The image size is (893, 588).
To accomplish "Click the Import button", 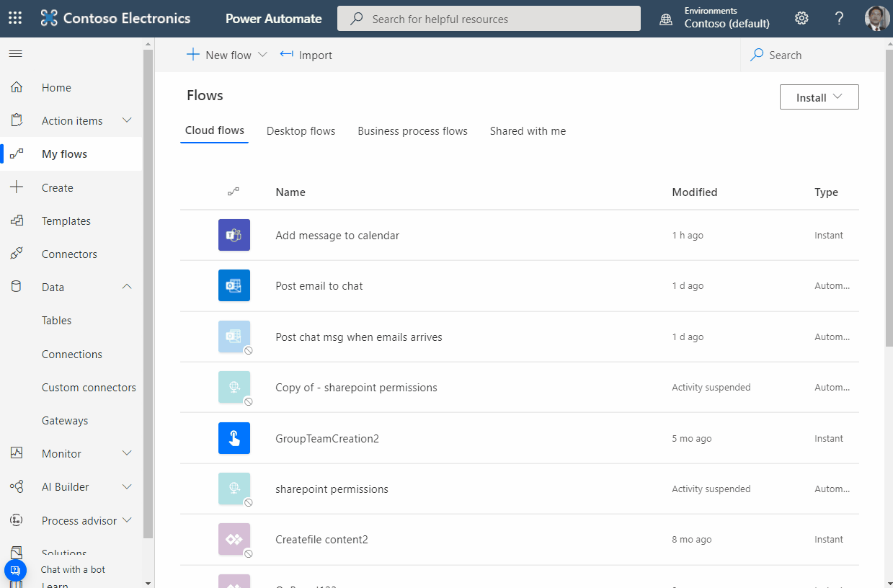I will pyautogui.click(x=306, y=55).
